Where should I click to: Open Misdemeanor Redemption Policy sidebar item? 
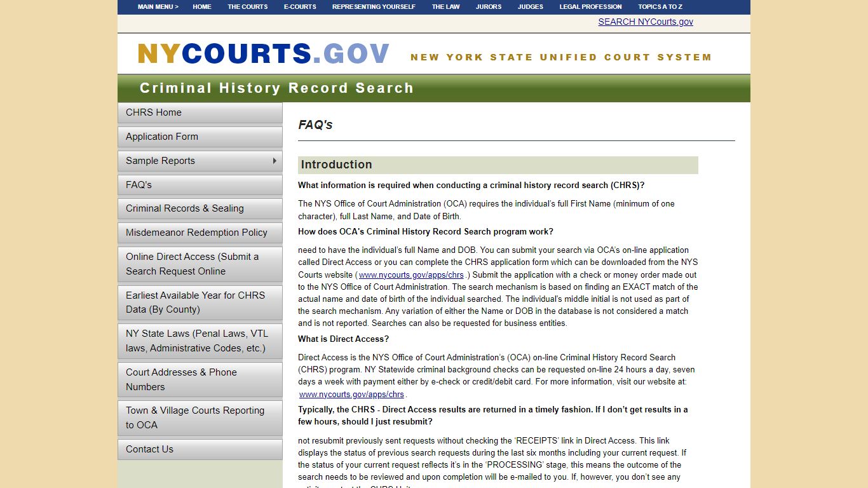point(200,233)
